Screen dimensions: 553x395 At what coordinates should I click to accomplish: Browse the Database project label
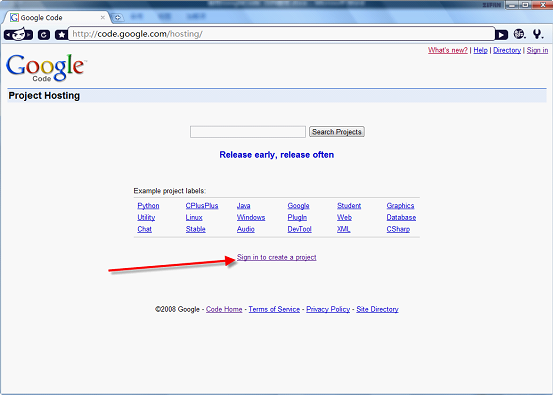pos(401,217)
